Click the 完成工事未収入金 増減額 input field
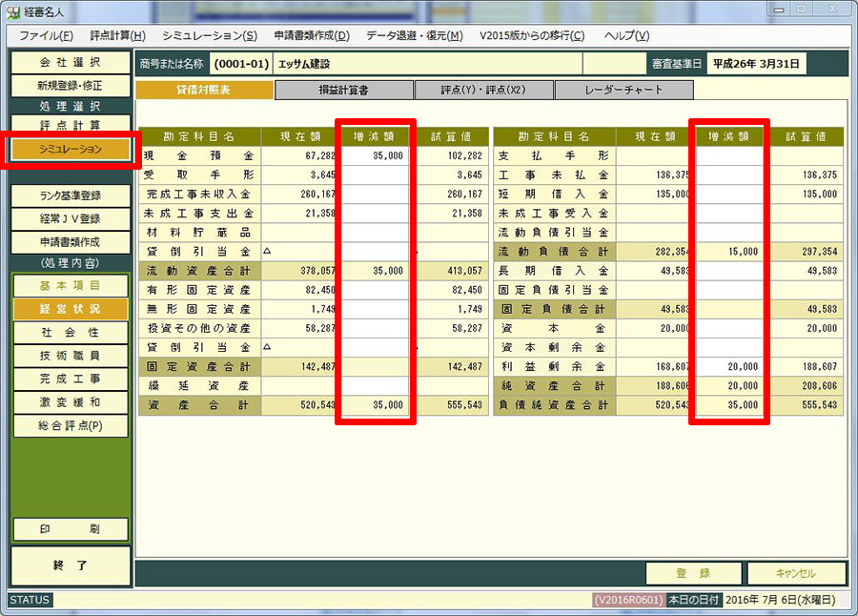858x616 pixels. tap(374, 195)
